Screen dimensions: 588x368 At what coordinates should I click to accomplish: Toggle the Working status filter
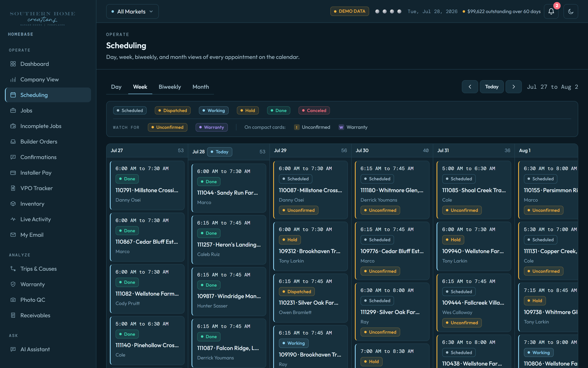214,110
